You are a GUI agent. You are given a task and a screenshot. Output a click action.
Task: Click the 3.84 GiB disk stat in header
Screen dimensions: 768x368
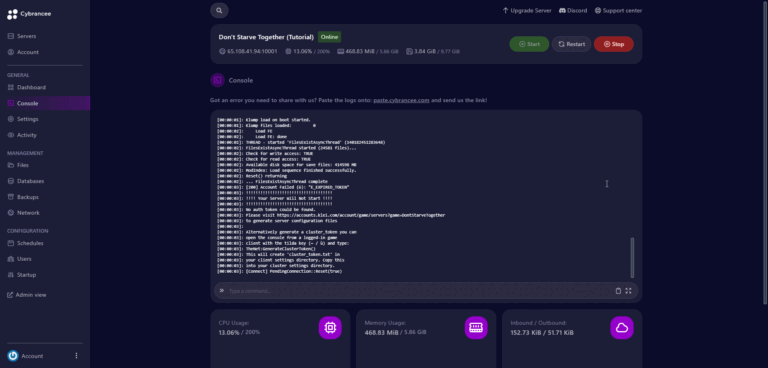coord(433,51)
